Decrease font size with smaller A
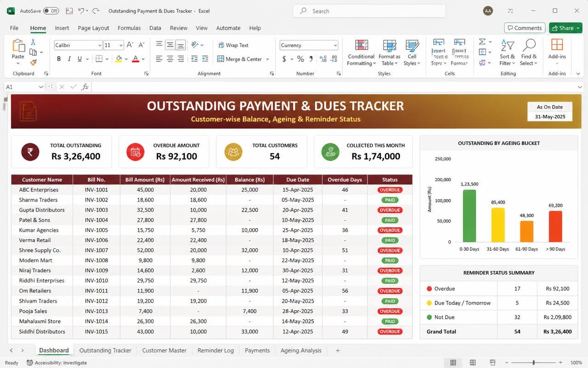This screenshot has width=588, height=368. click(141, 45)
